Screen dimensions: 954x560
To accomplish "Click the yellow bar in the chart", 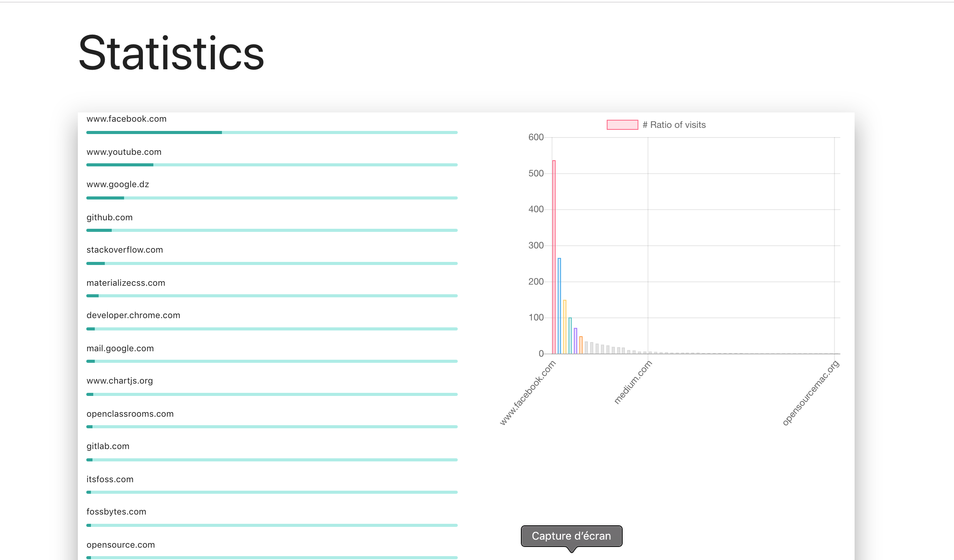I will (x=564, y=327).
